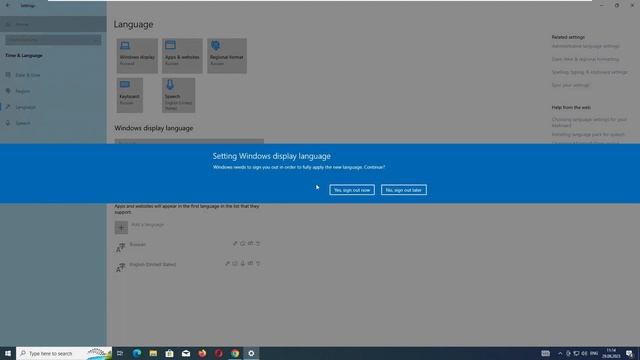Open File Explorer from the taskbar
Viewport: 640px width, 360px height.
coord(153,353)
